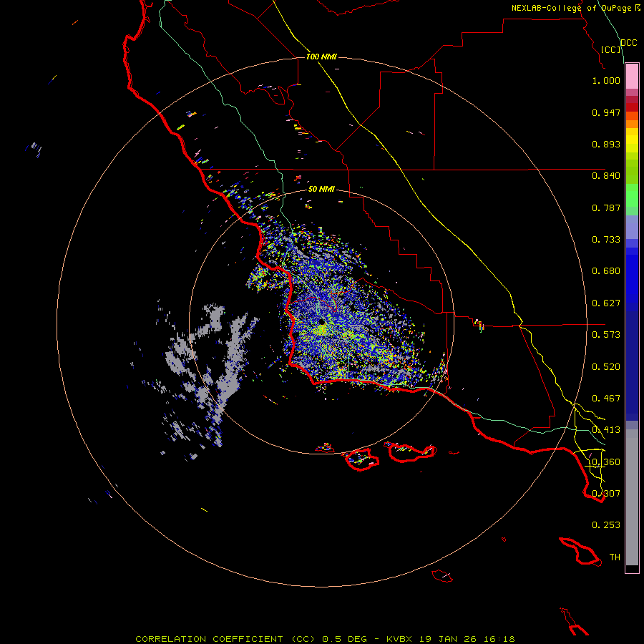The width and height of the screenshot is (644, 644).
Task: Click the black radar site dot at center
Action: point(323,323)
